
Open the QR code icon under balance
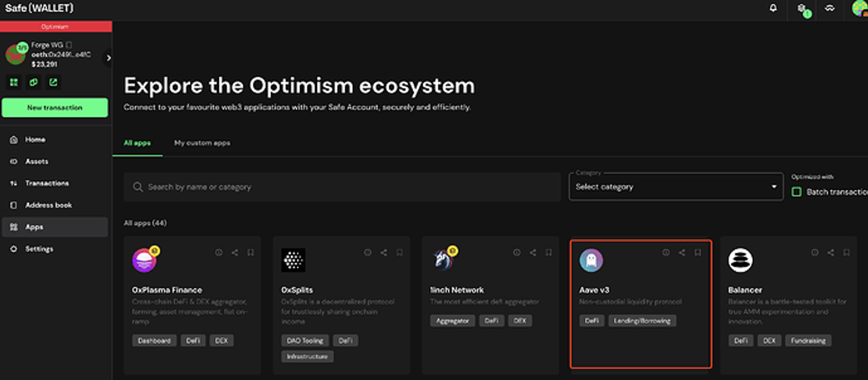click(x=14, y=82)
